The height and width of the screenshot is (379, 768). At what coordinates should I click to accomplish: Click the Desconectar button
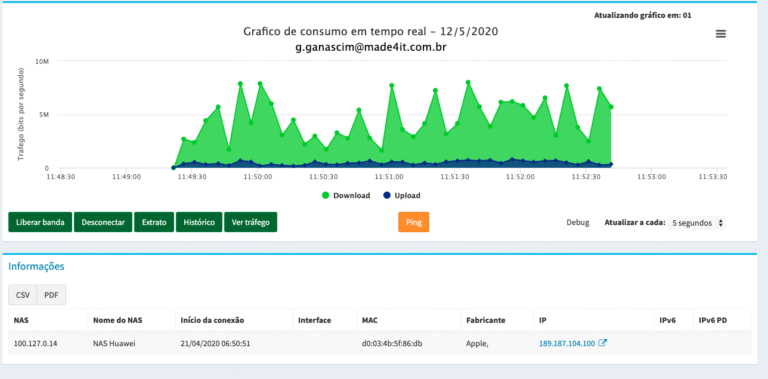click(103, 222)
